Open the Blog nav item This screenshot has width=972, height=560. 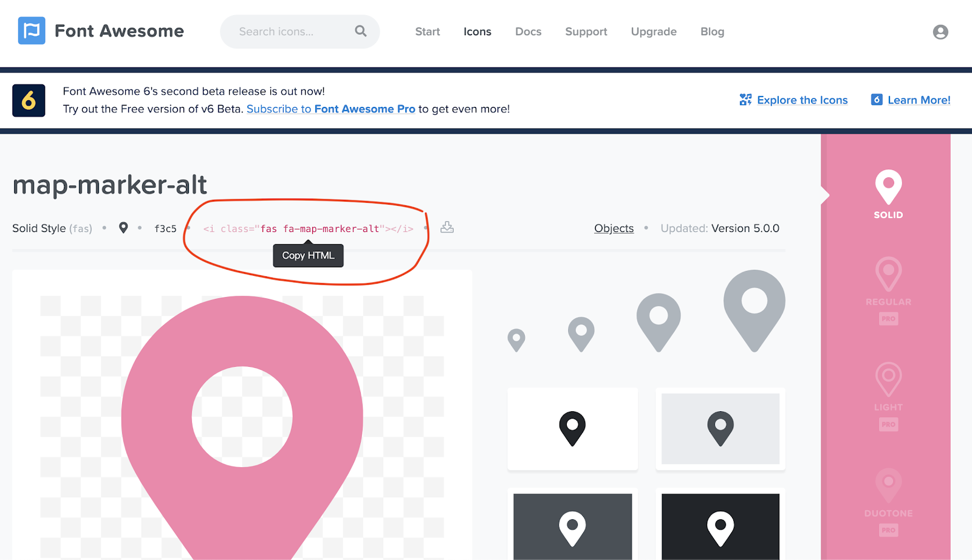713,32
